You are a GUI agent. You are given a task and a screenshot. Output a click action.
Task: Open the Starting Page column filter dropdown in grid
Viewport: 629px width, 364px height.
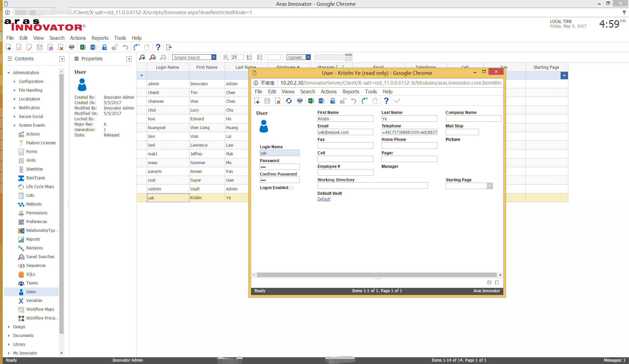point(564,76)
